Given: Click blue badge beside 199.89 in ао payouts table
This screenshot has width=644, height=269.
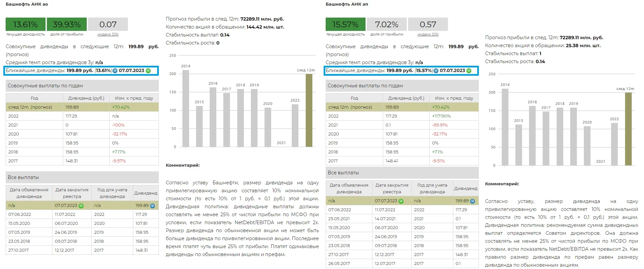Looking at the screenshot, I should tap(153, 206).
